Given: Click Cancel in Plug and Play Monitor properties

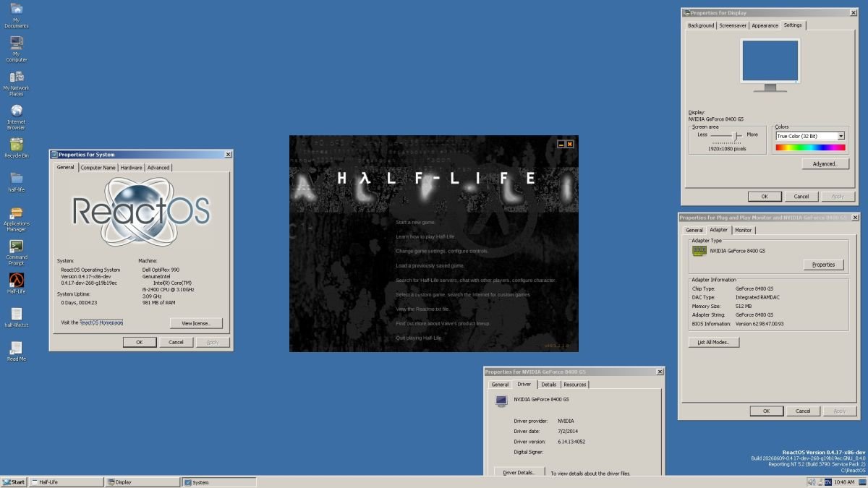Looking at the screenshot, I should pyautogui.click(x=803, y=411).
